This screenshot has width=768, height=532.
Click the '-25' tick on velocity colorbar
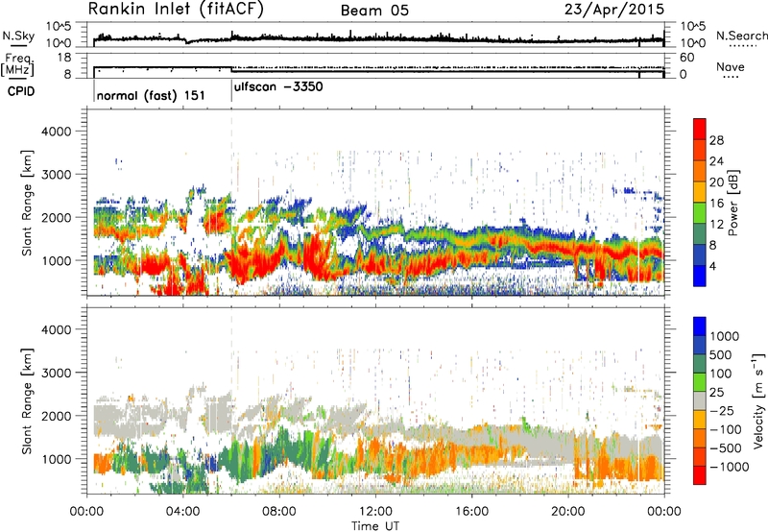(722, 410)
